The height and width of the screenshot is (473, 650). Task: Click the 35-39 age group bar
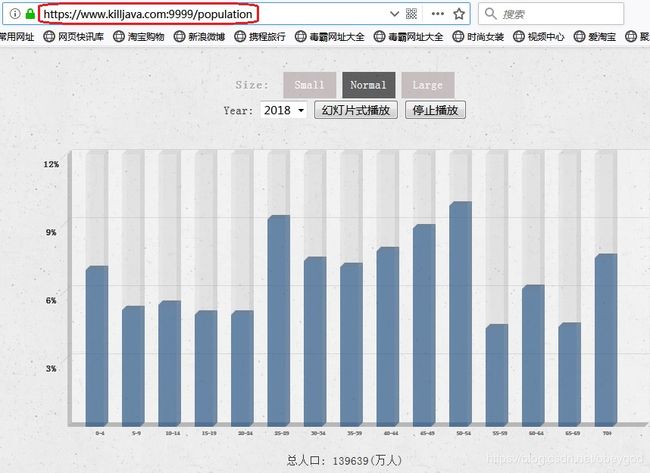pyautogui.click(x=352, y=344)
